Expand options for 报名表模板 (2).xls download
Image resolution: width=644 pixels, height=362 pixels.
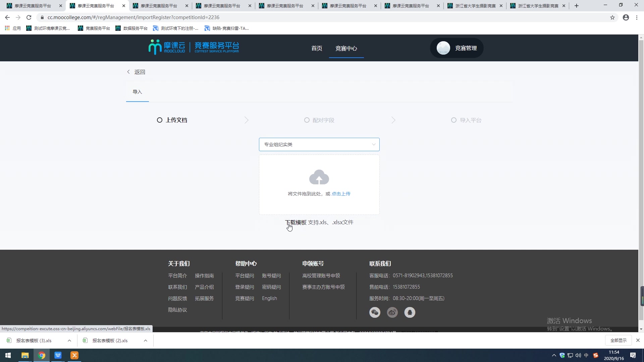(145, 341)
